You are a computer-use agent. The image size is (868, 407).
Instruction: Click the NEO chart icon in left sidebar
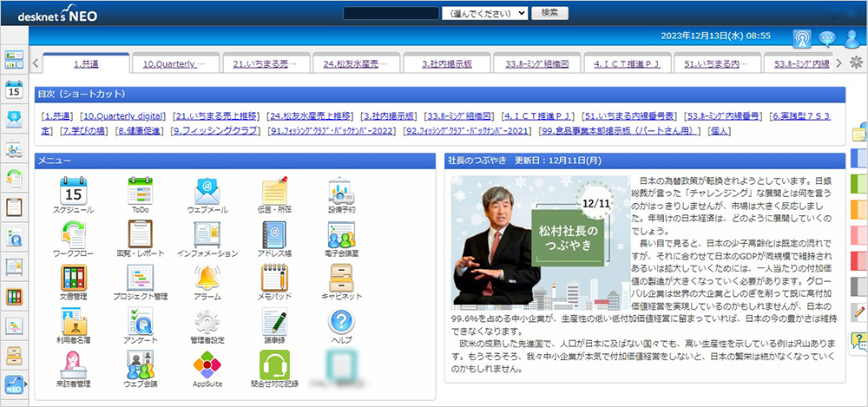14,384
